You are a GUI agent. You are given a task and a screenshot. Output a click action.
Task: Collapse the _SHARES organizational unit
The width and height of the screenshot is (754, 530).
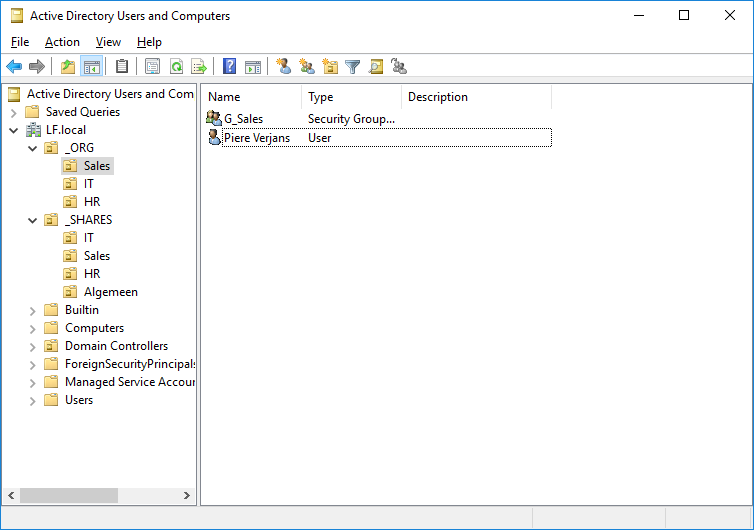point(32,221)
